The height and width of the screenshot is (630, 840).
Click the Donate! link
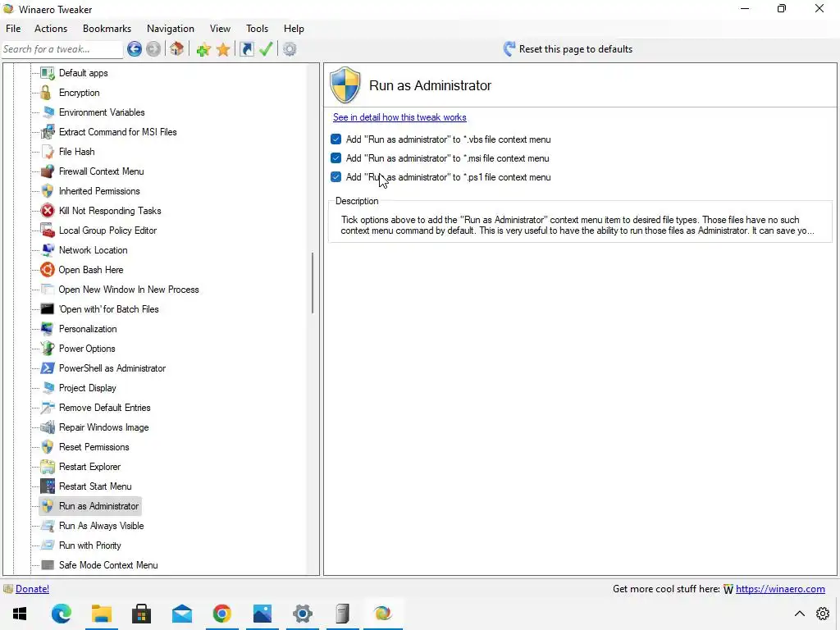[32, 589]
